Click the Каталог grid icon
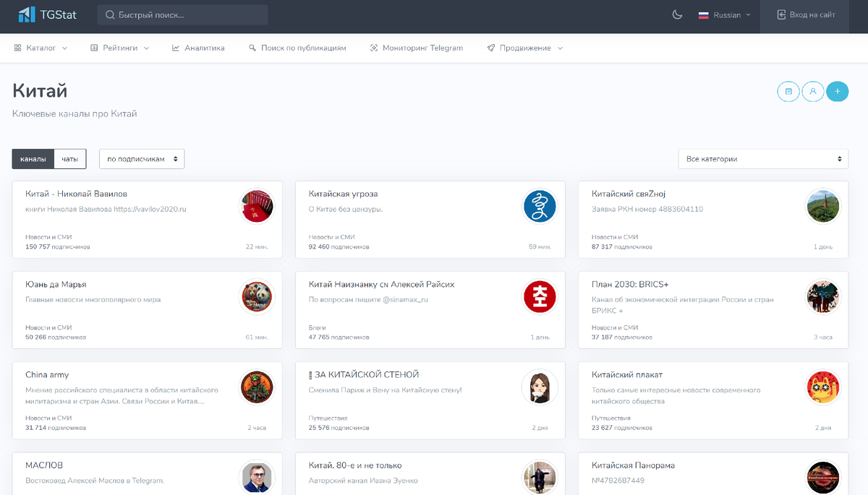Viewport: 868px width, 495px height. click(x=17, y=48)
